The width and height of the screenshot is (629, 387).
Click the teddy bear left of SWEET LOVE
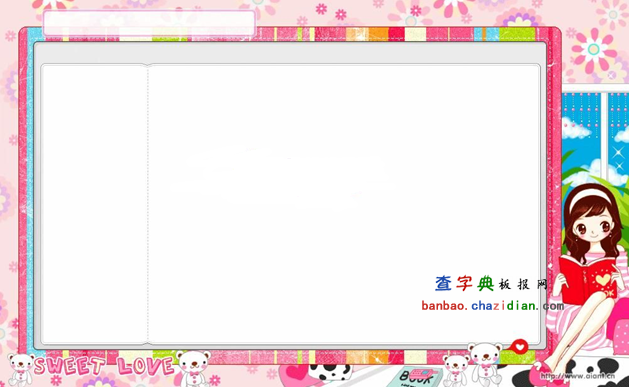(x=20, y=369)
